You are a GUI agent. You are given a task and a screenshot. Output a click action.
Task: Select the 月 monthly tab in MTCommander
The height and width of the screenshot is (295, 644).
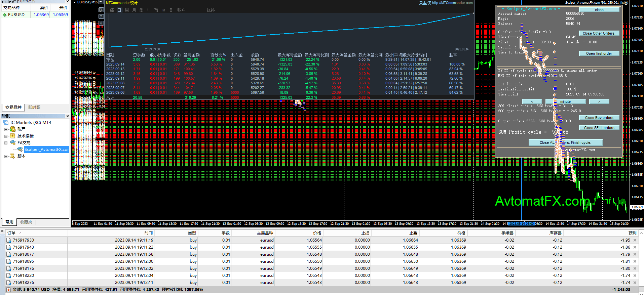coord(134,10)
